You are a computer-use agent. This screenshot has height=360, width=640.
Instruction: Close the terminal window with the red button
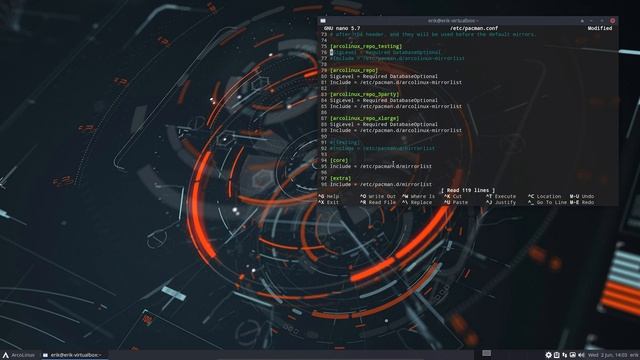(x=613, y=20)
